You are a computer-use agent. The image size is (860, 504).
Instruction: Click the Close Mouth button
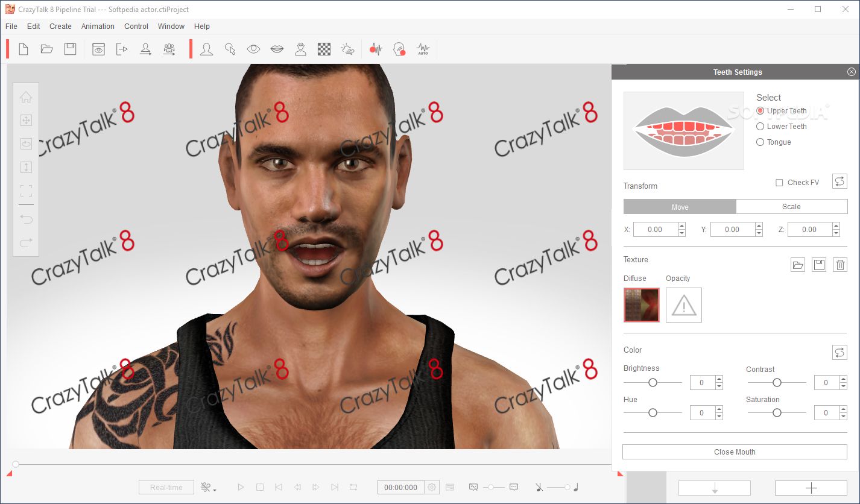pyautogui.click(x=735, y=452)
